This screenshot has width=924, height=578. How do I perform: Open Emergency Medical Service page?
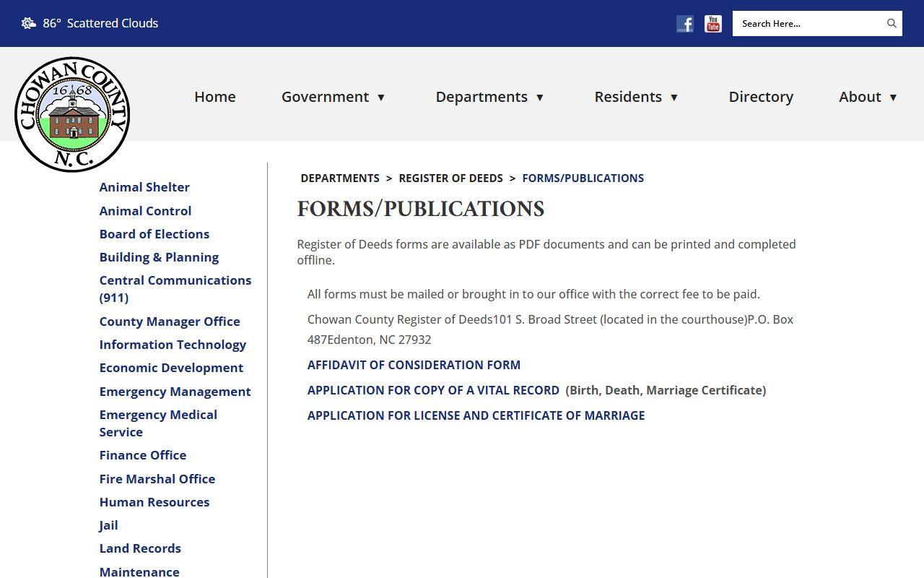point(158,423)
